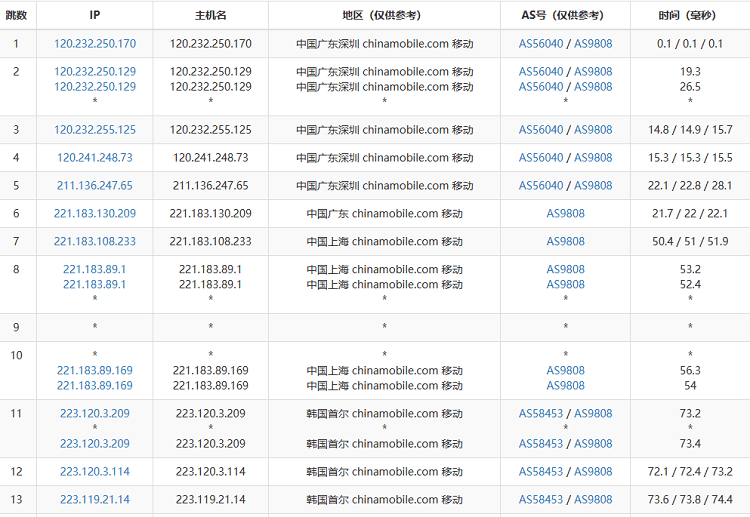Click 221.183.89.1 IP link in 53.2 line

pyautogui.click(x=95, y=269)
